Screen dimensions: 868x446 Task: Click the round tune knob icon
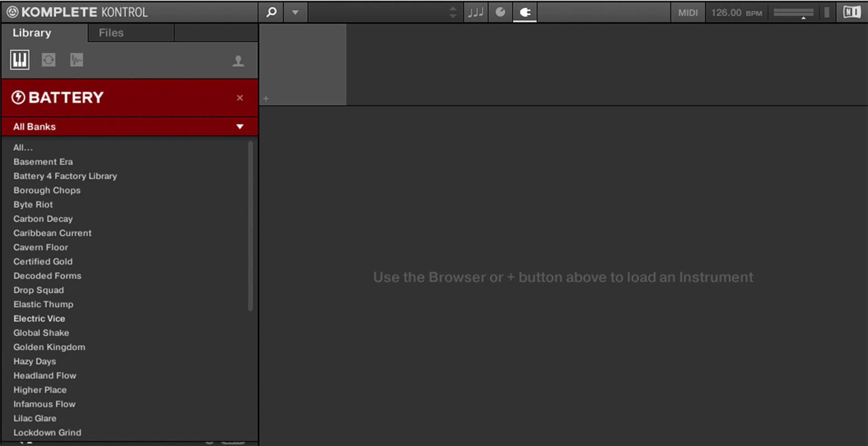tap(500, 12)
